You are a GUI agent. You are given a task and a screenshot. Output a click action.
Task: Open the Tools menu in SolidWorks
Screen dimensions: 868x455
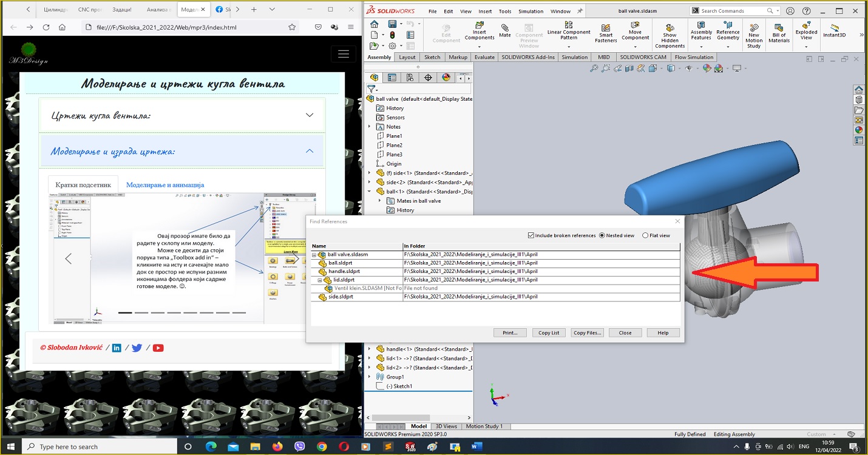[505, 12]
